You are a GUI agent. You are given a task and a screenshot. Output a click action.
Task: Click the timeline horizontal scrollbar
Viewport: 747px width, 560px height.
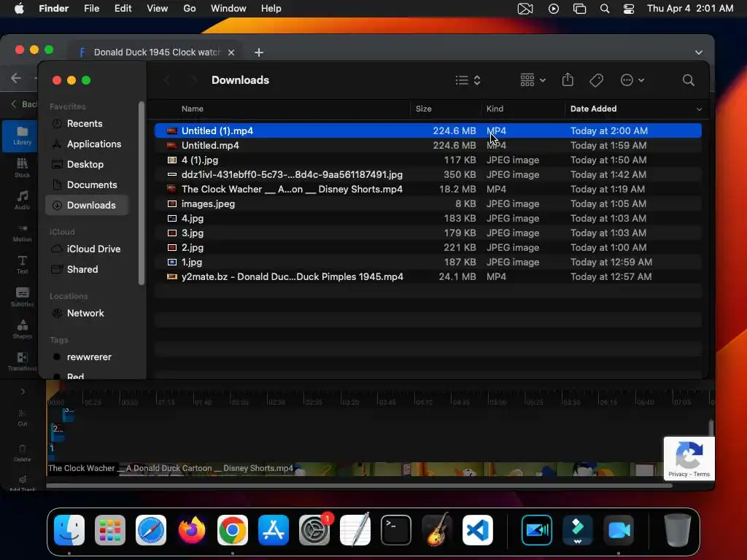point(359,486)
